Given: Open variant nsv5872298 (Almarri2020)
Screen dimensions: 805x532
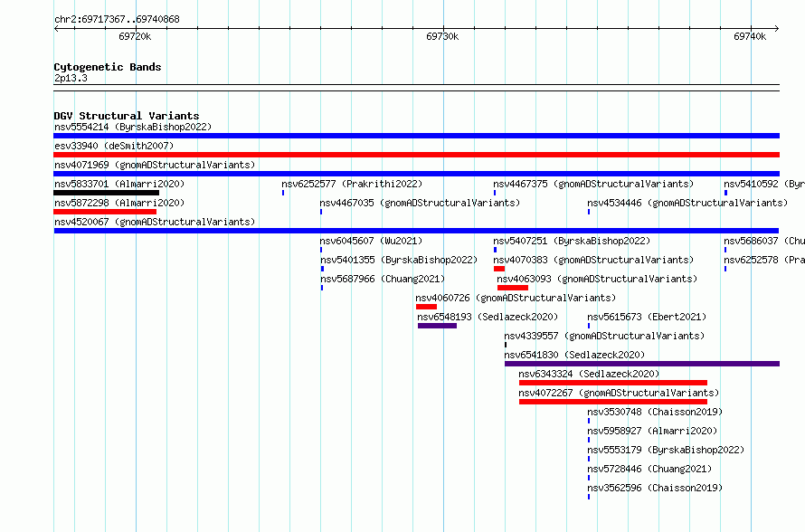Looking at the screenshot, I should [x=119, y=203].
